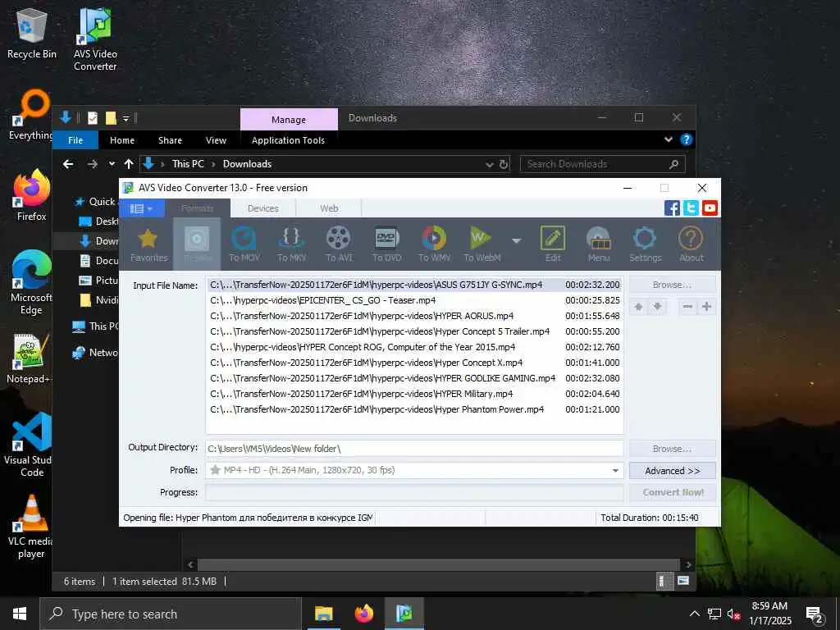Open the Home ribbon tab in Explorer

click(122, 139)
